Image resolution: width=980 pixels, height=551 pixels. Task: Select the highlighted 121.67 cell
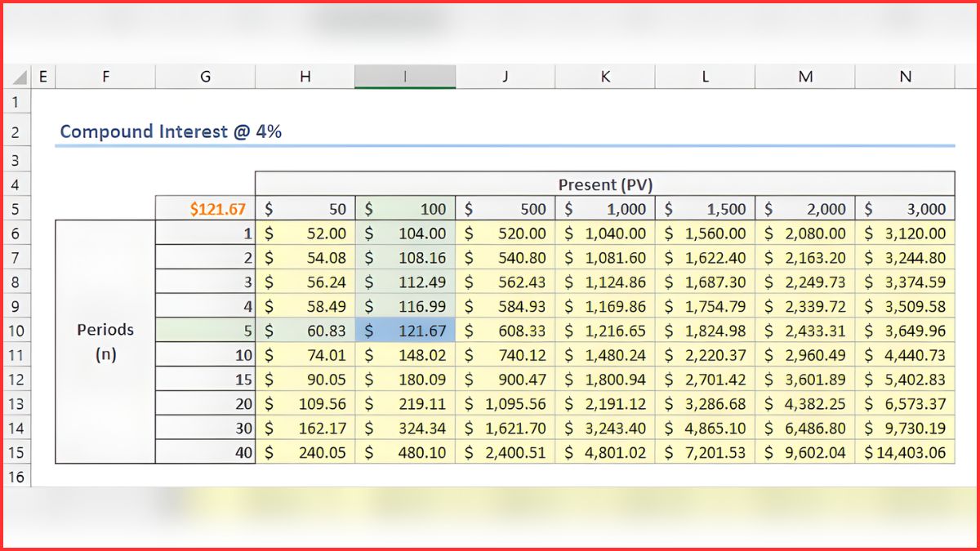pyautogui.click(x=404, y=331)
